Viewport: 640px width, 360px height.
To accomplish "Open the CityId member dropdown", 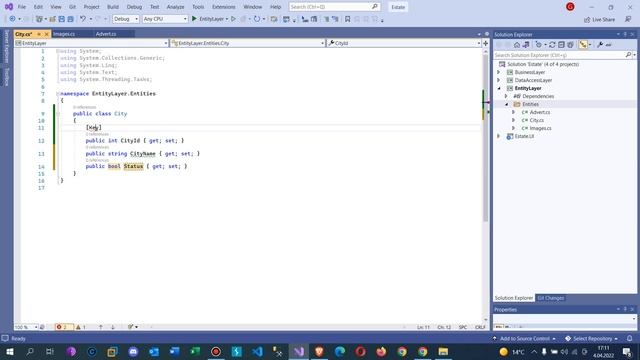I will (x=404, y=43).
